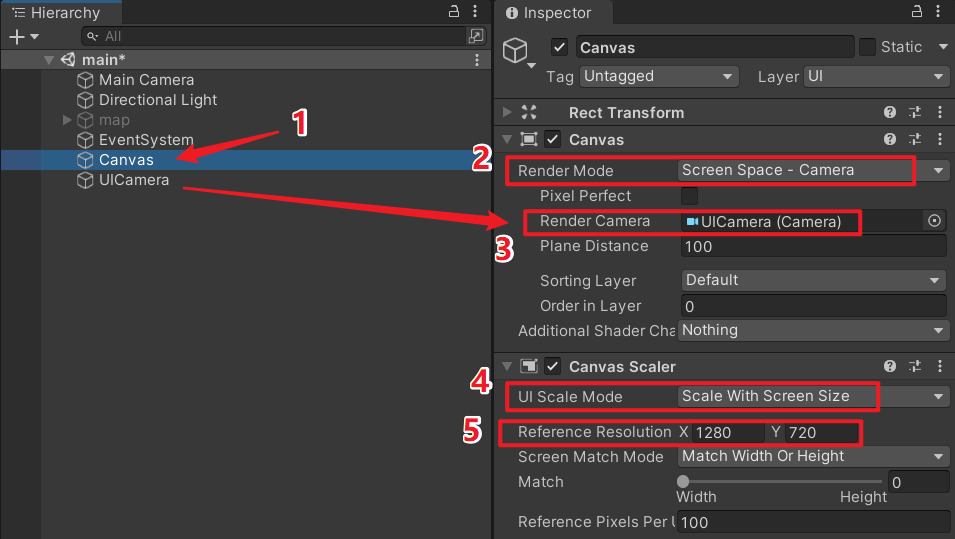Open the Render Camera object picker
Screen dimensions: 955x539
click(934, 220)
